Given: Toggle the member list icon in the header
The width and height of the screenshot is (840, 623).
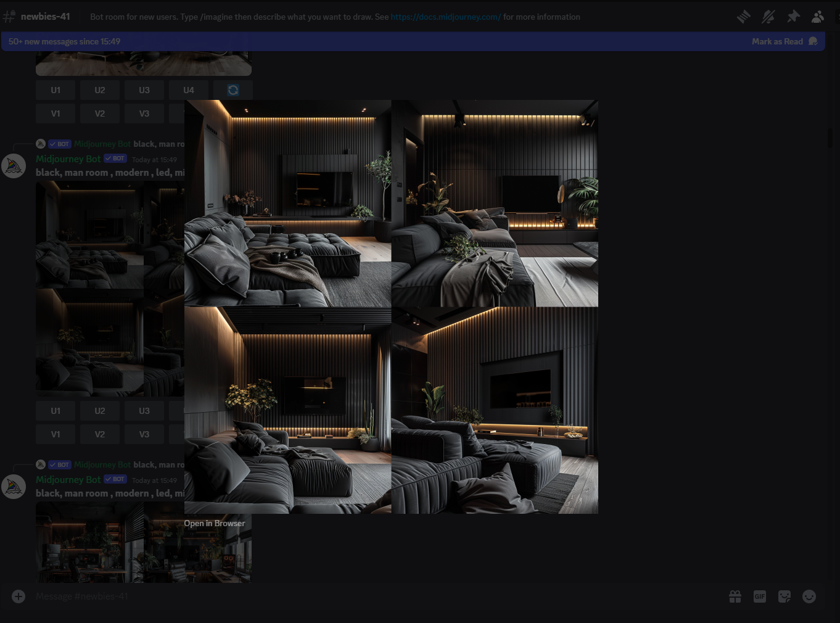Looking at the screenshot, I should pyautogui.click(x=818, y=17).
